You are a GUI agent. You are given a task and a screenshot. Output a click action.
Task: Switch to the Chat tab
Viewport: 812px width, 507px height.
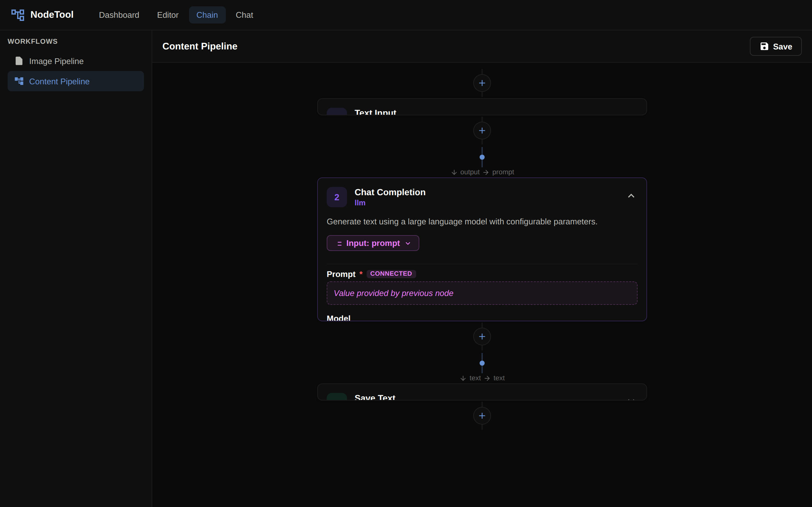(x=244, y=15)
